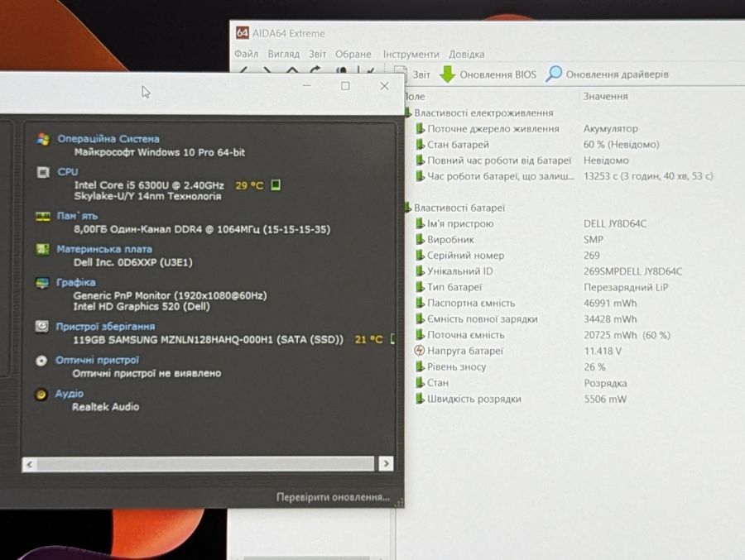This screenshot has height=560, width=745.
Task: Click the left arrow of horizontal scrollbar
Action: click(30, 464)
